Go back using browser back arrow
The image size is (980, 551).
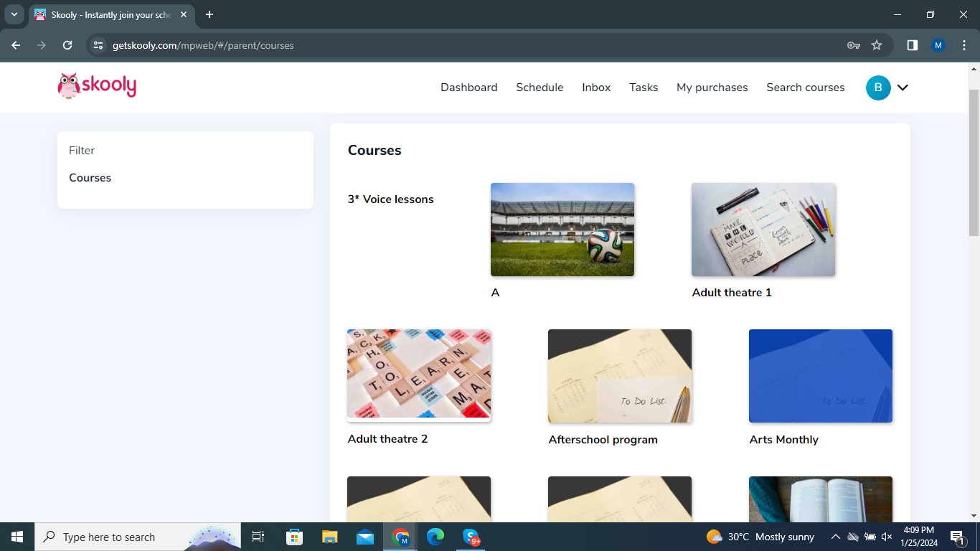16,45
